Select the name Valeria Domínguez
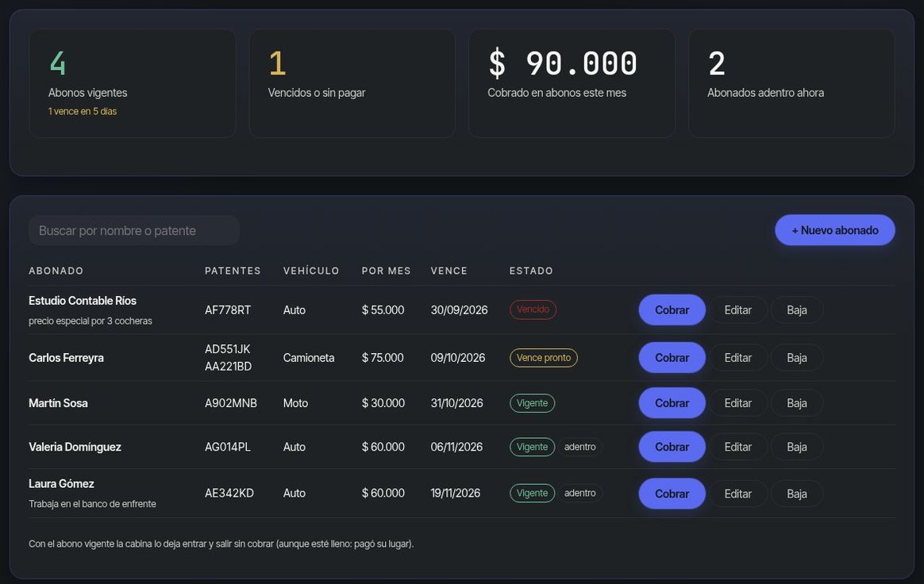924x584 pixels. (75, 447)
